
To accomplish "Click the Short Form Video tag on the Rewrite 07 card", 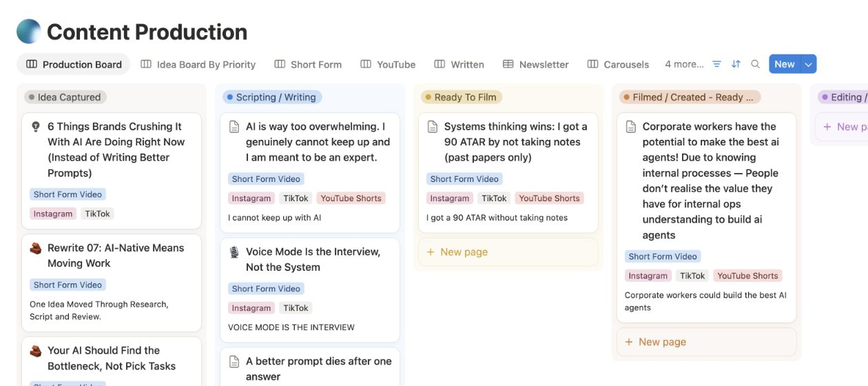I will click(x=68, y=285).
